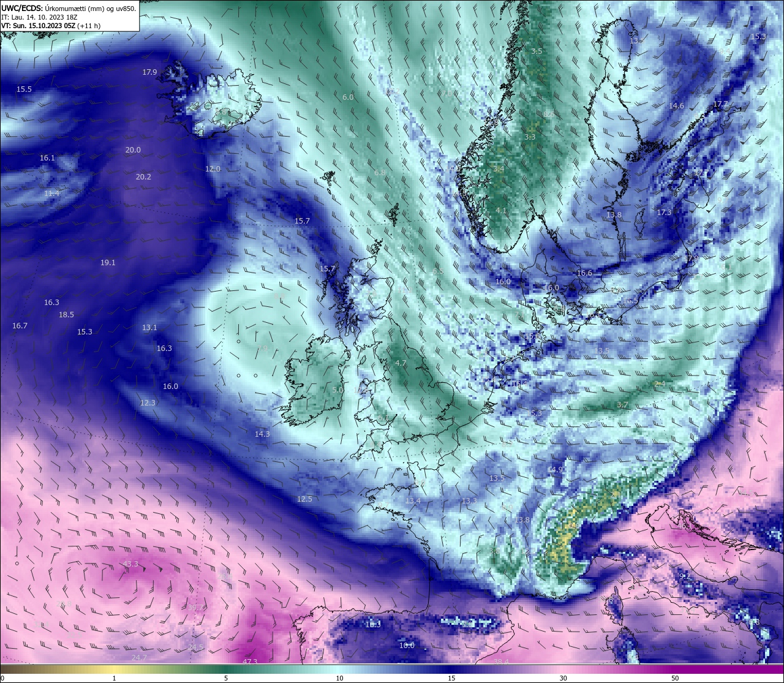Click the map value 4.1
The width and height of the screenshot is (784, 683).
click(501, 211)
